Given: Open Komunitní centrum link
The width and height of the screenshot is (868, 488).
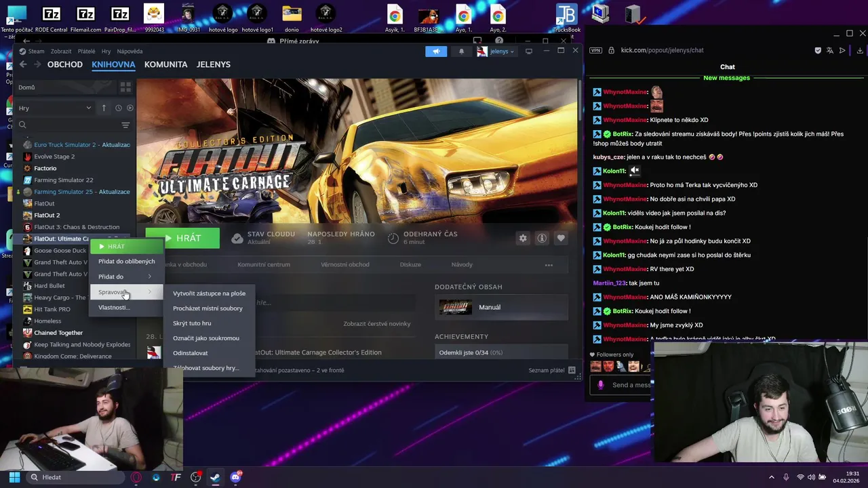Looking at the screenshot, I should click(x=264, y=264).
